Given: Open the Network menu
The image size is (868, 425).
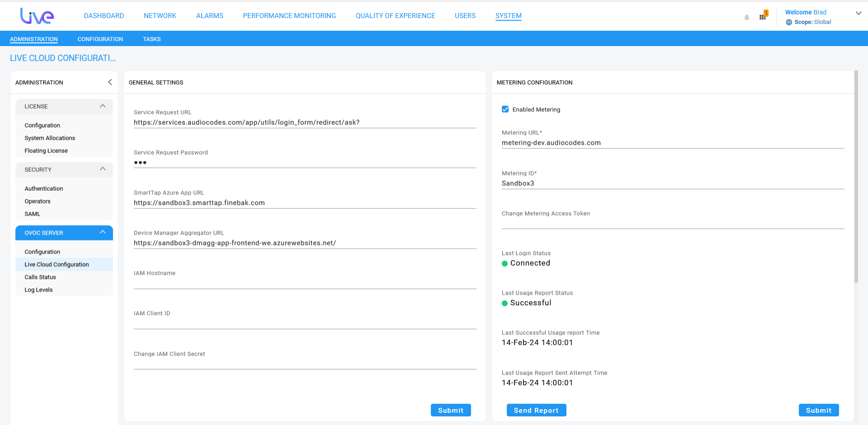Looking at the screenshot, I should pyautogui.click(x=160, y=16).
